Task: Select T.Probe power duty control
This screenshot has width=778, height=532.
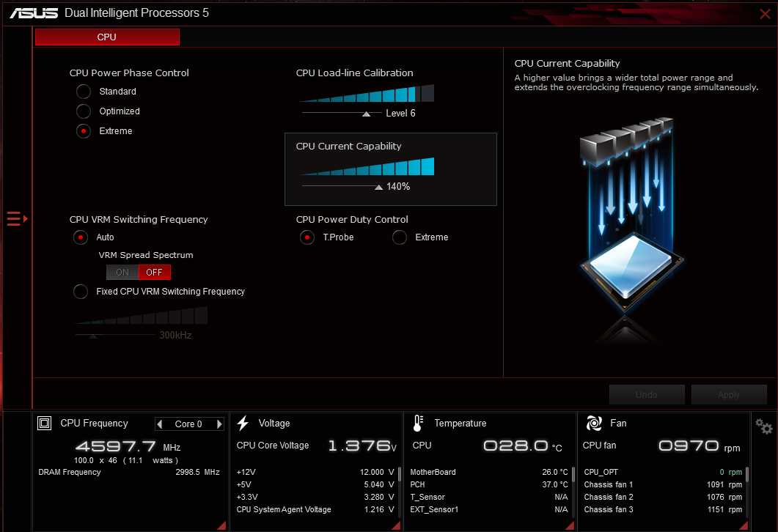Action: click(307, 237)
